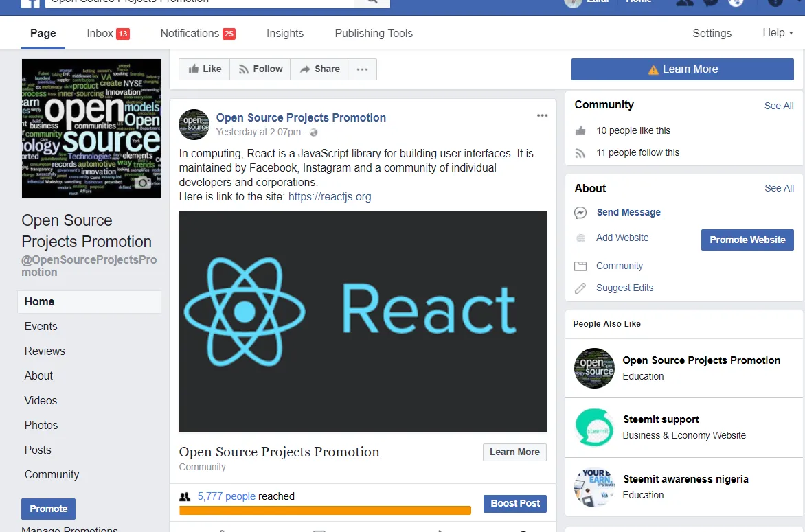Open the post options ellipsis menu
This screenshot has width=805, height=532.
542,115
